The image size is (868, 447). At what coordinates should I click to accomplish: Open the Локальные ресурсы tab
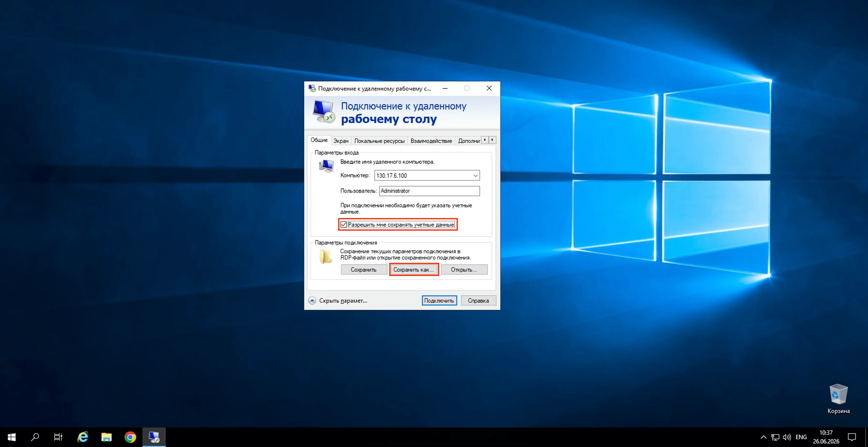point(379,141)
